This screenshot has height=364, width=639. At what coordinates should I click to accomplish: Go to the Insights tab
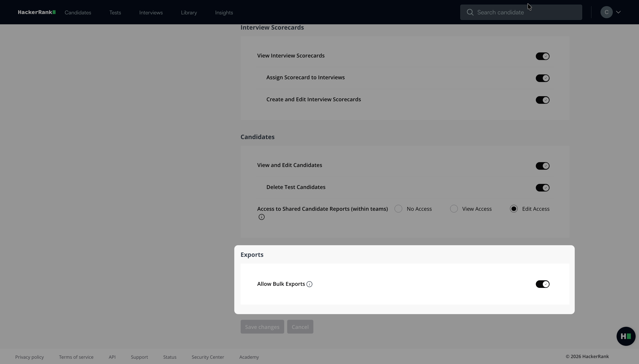pos(224,12)
